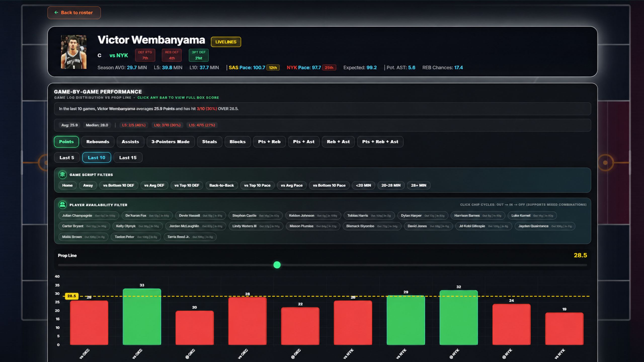Screen dimensions: 644x362
Task: Cycle the Harrison Barnes availability chip
Action: point(478,215)
